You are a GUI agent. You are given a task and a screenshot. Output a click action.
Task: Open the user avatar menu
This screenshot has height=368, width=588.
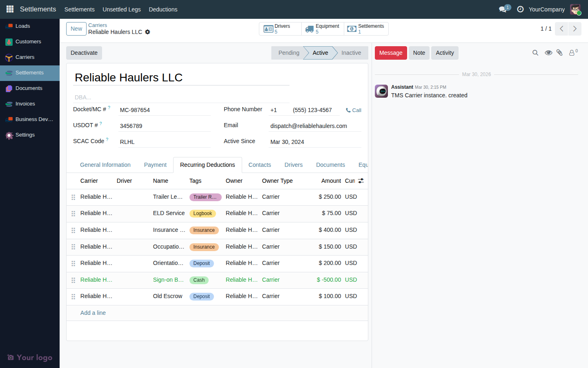click(x=575, y=9)
